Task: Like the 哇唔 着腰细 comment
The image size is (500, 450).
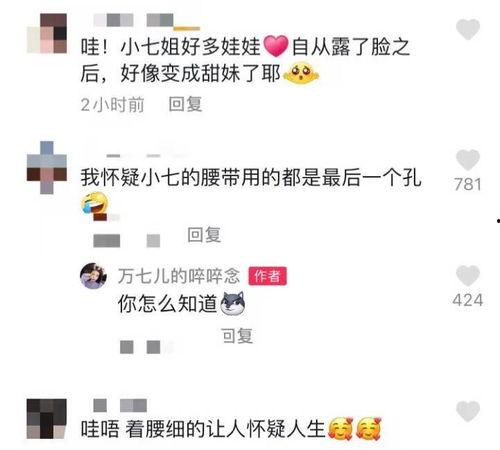Action: (x=468, y=411)
